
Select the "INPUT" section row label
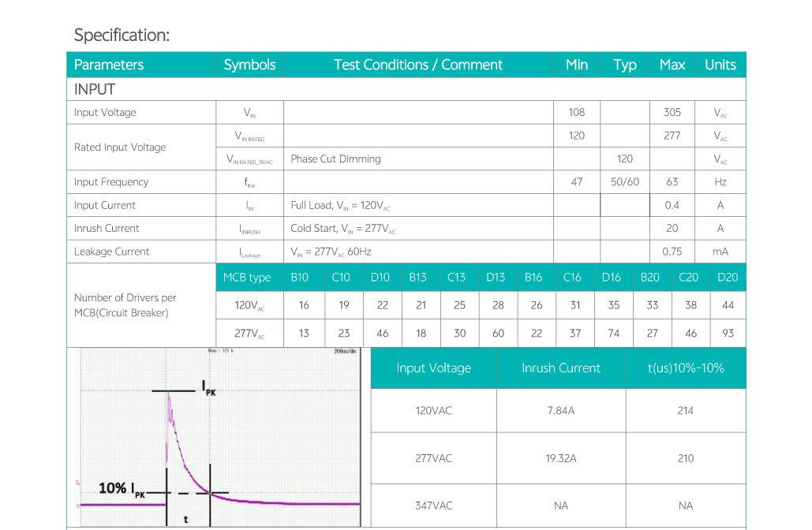[95, 89]
